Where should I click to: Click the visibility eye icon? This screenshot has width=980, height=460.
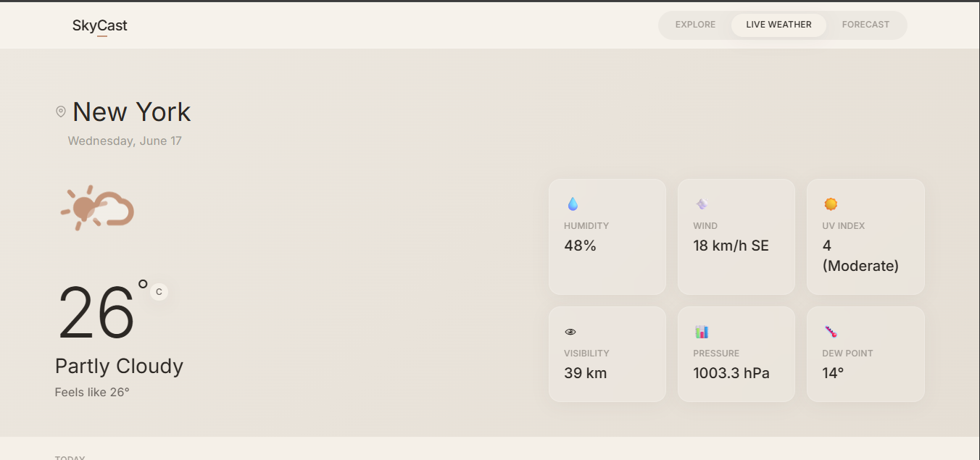570,332
